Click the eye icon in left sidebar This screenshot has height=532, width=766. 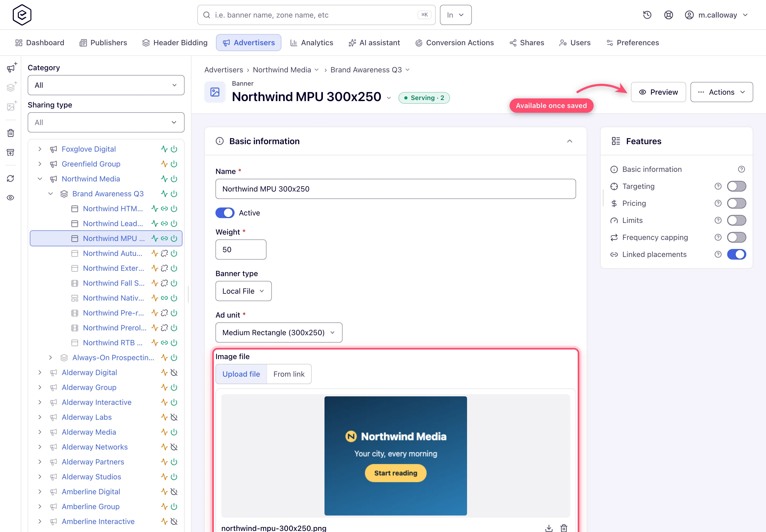(11, 198)
